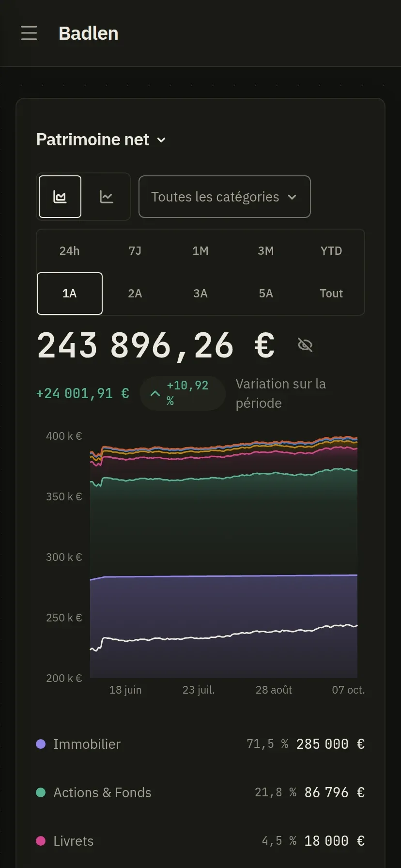
Task: Select the 1A time range
Action: pos(70,294)
